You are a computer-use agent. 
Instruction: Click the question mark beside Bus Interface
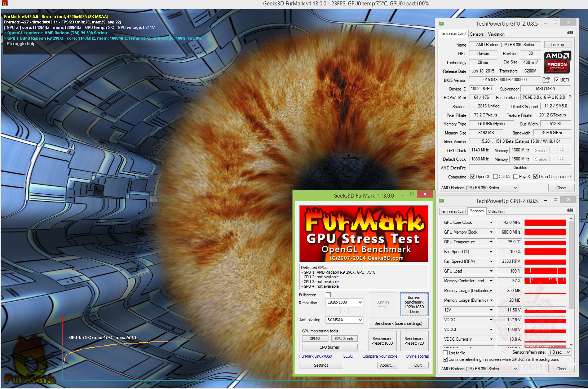[x=570, y=97]
